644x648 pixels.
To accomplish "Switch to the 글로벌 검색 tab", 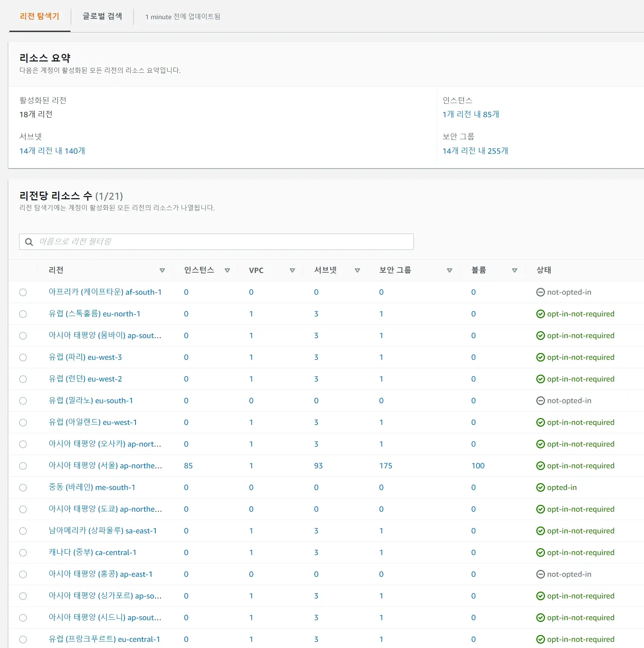I will pos(102,16).
